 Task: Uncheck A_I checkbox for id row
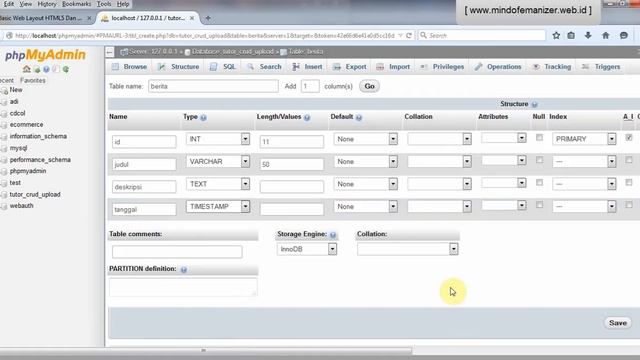coord(629,138)
